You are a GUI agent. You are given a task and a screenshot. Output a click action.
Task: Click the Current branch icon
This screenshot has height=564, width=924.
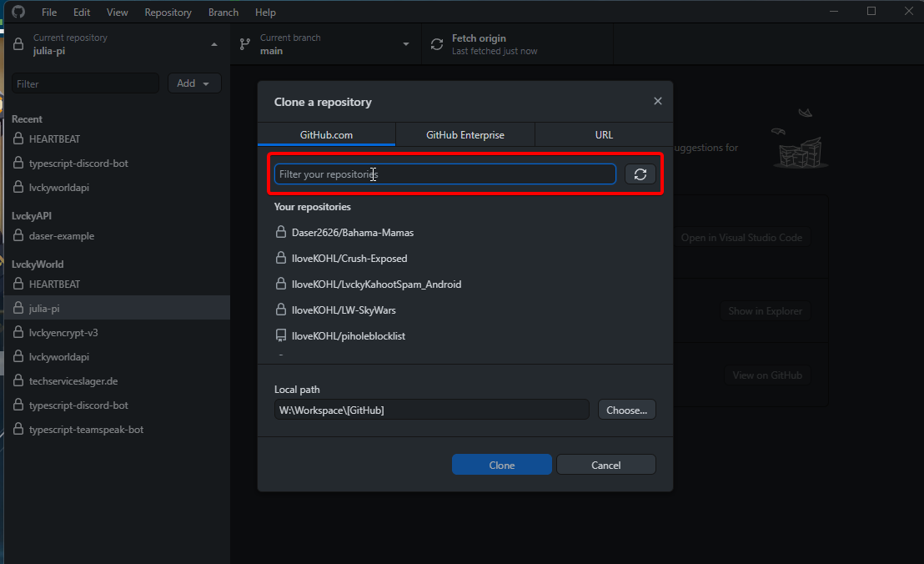244,44
